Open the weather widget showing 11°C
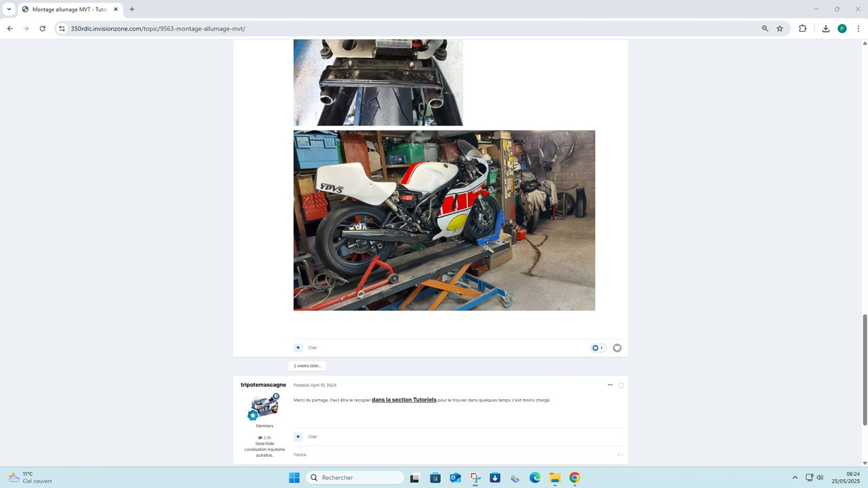868x488 pixels. point(31,478)
